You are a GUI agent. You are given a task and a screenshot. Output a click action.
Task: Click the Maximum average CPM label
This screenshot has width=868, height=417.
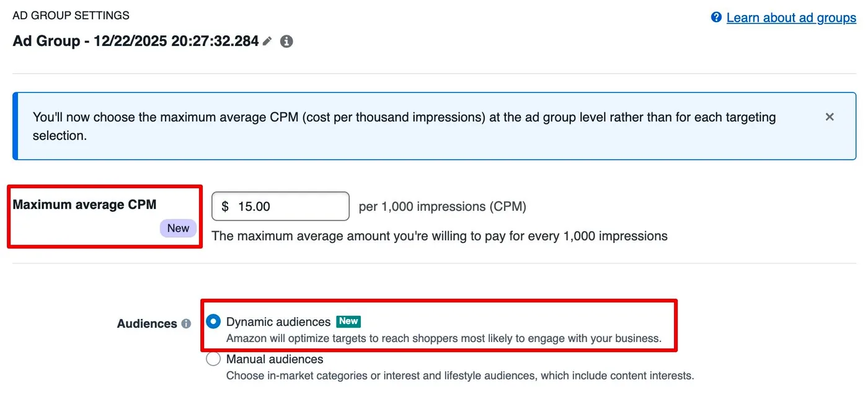tap(84, 204)
